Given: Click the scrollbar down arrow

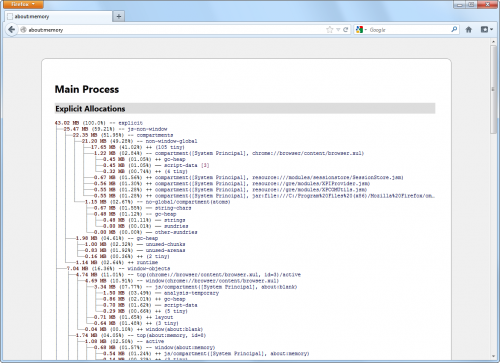Looking at the screenshot, I should coord(493,356).
